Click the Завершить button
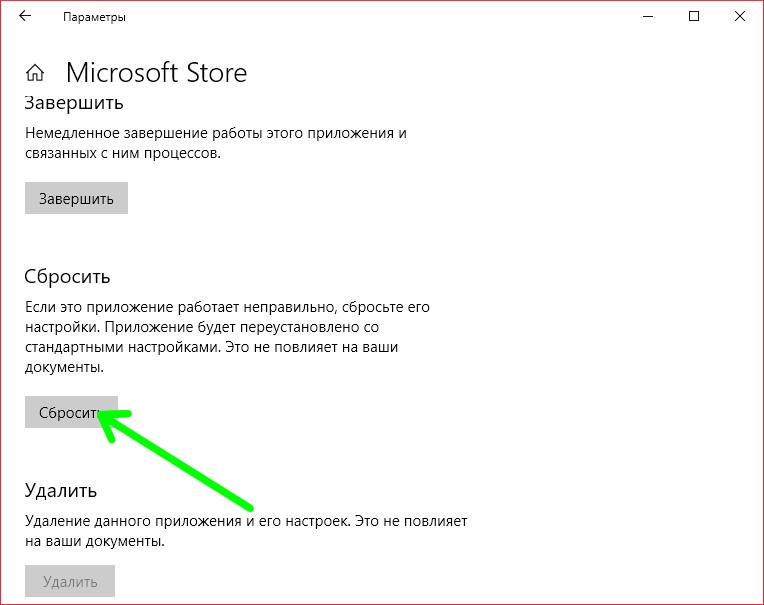This screenshot has height=605, width=764. point(76,198)
